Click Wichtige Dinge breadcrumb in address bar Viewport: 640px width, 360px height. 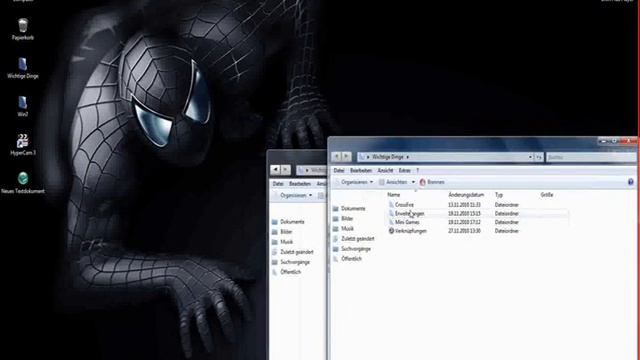tap(388, 157)
